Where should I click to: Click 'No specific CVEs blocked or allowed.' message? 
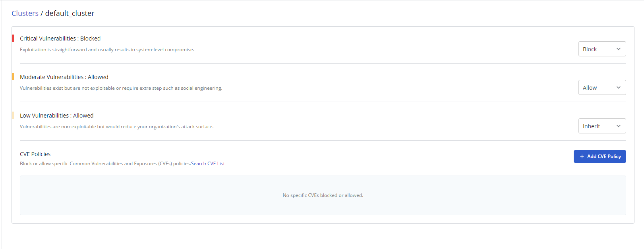(x=323, y=195)
